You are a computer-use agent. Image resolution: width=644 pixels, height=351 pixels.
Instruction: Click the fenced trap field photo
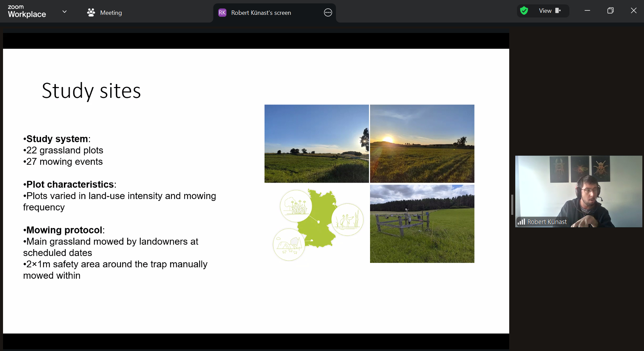pos(422,224)
